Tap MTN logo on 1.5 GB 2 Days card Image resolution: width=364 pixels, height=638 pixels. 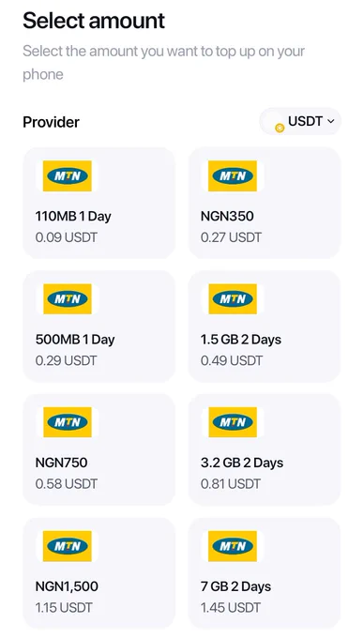pyautogui.click(x=233, y=299)
